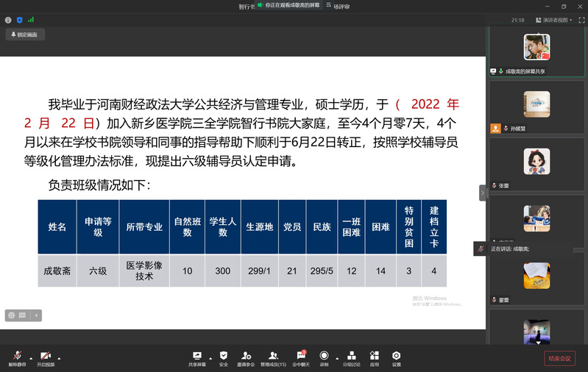Toggle the 锁定画面 lock screen button
This screenshot has height=372, width=588.
coord(26,35)
